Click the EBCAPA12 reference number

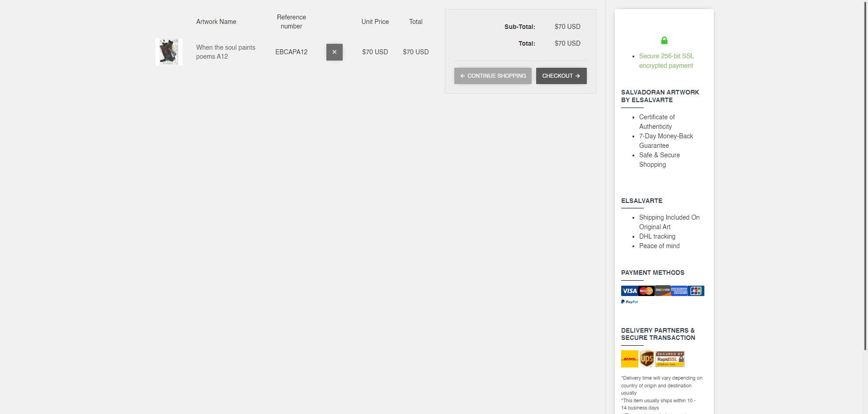(x=291, y=52)
